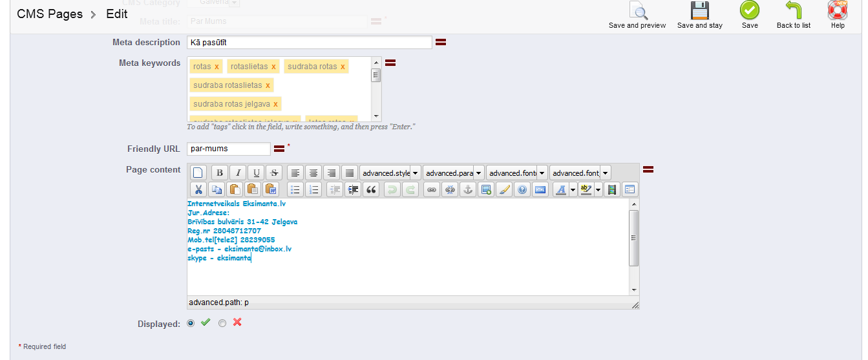868x360 pixels.
Task: Undo the last editor action
Action: (x=392, y=189)
